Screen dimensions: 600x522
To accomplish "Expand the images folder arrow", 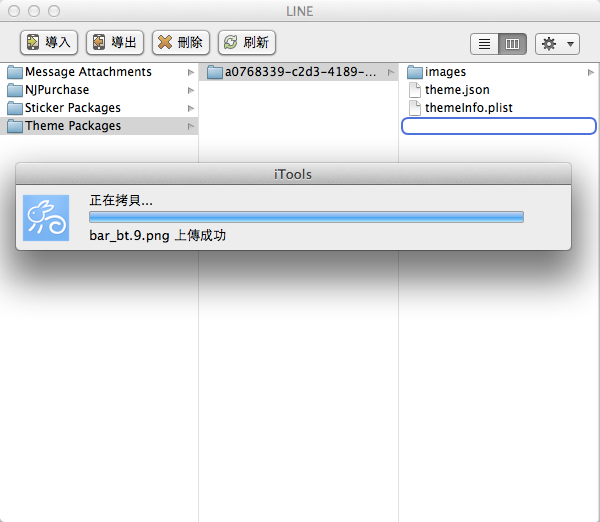I will [591, 72].
